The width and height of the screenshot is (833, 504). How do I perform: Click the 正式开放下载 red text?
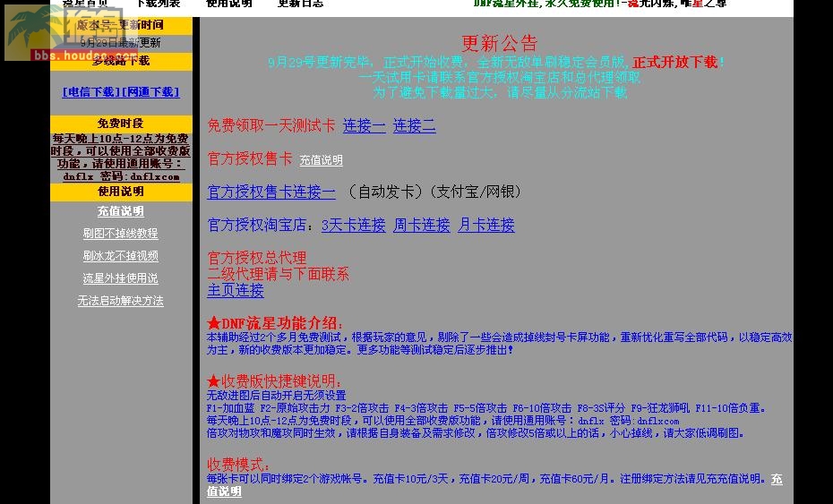[x=675, y=62]
